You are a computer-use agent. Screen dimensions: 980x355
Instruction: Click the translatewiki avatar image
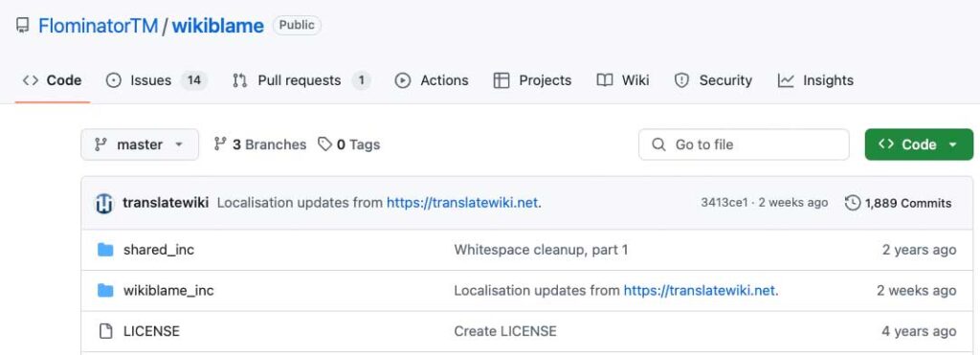point(104,203)
